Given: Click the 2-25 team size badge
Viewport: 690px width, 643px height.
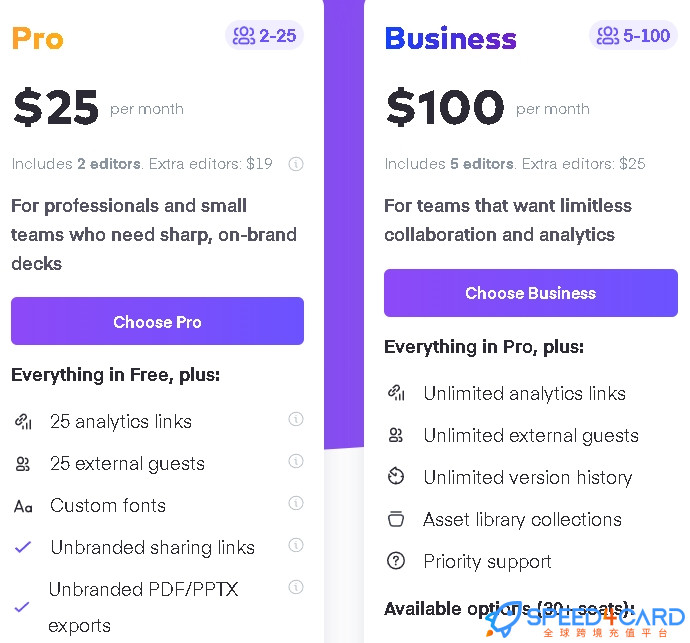Looking at the screenshot, I should click(264, 35).
